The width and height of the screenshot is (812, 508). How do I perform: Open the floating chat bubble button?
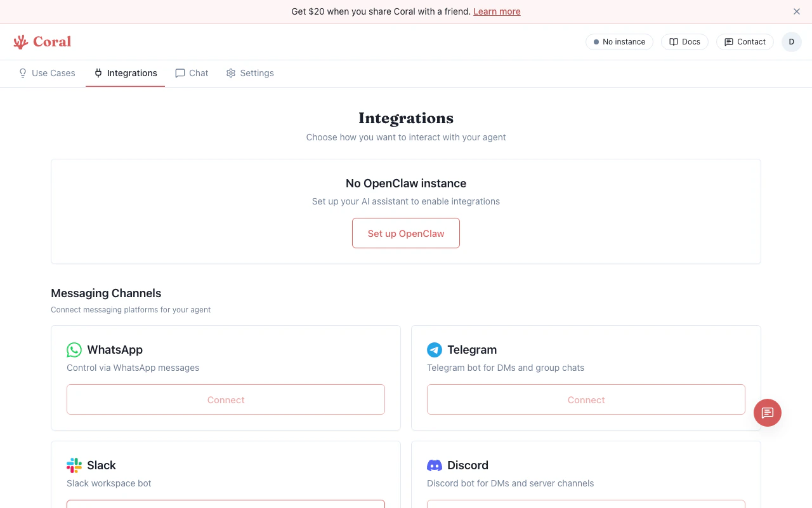point(768,413)
